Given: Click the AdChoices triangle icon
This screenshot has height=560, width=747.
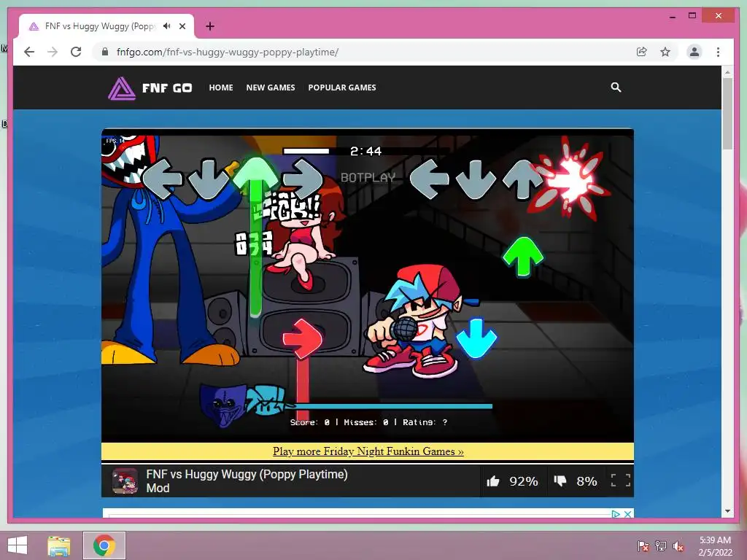Looking at the screenshot, I should (x=616, y=514).
